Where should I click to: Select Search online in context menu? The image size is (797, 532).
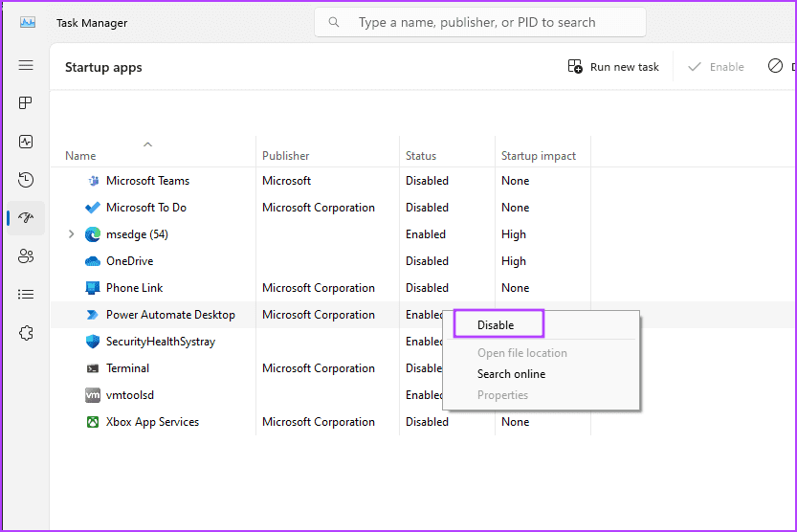pyautogui.click(x=511, y=374)
